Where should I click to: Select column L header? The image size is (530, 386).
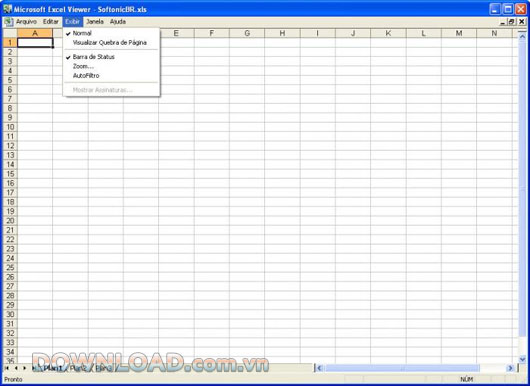pyautogui.click(x=424, y=33)
